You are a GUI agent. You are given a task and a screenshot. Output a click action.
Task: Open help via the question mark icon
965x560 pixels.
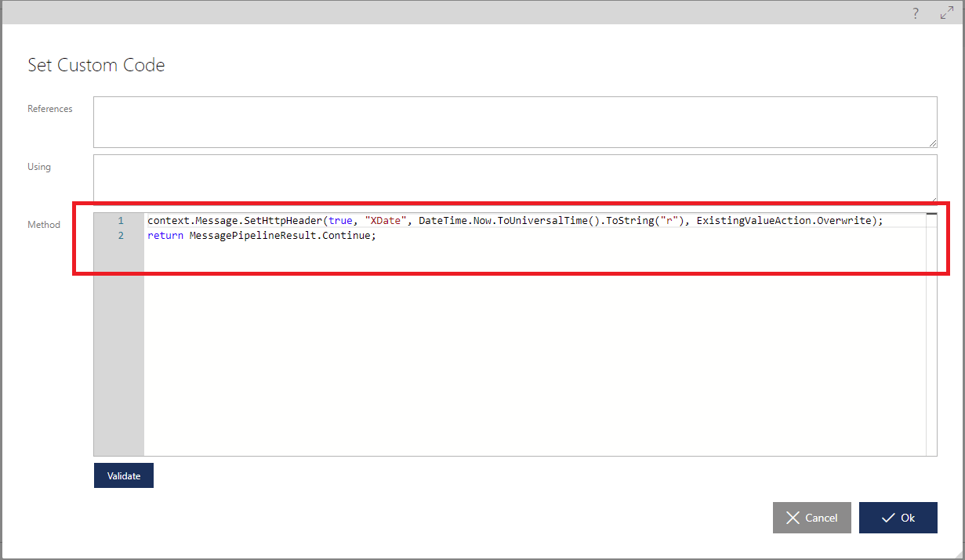point(915,13)
